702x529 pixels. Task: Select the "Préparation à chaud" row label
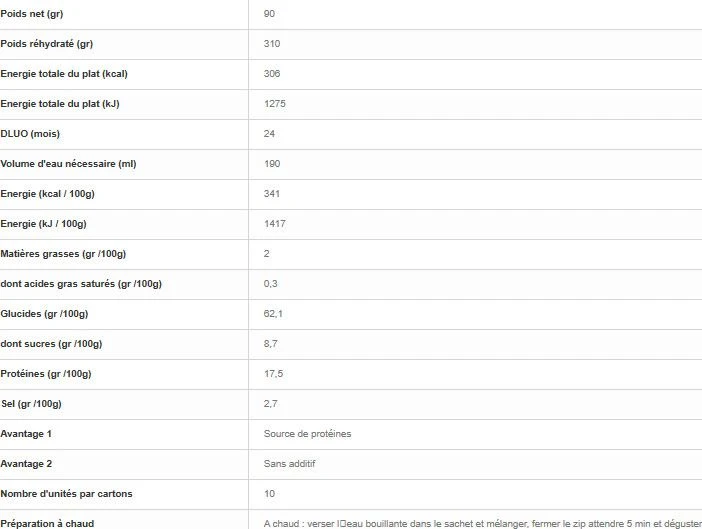(x=47, y=523)
